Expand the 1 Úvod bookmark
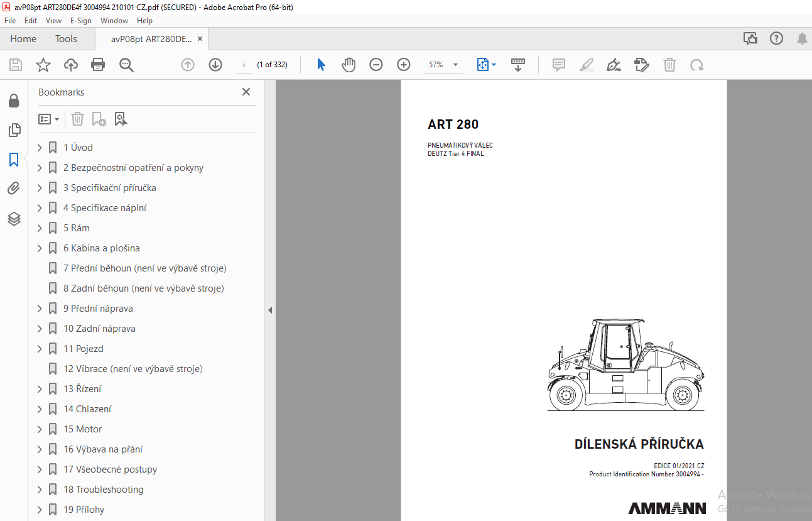Viewport: 812px width, 521px height. [x=40, y=148]
